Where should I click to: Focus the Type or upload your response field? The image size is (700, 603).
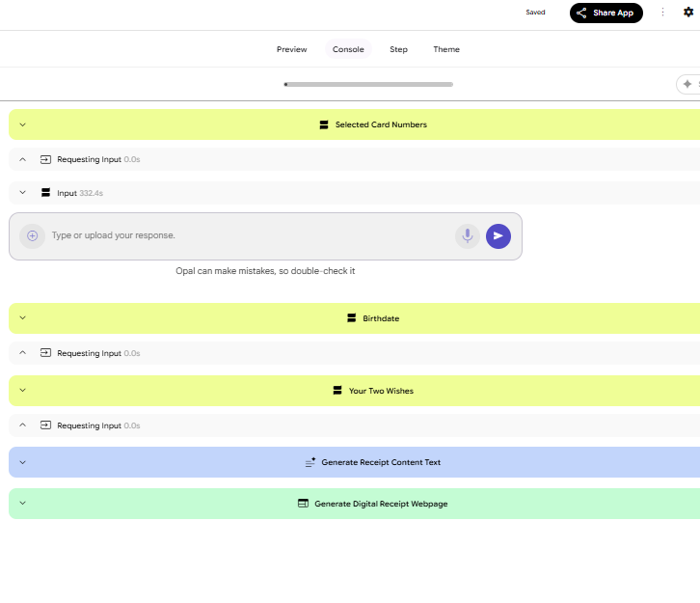(x=250, y=235)
